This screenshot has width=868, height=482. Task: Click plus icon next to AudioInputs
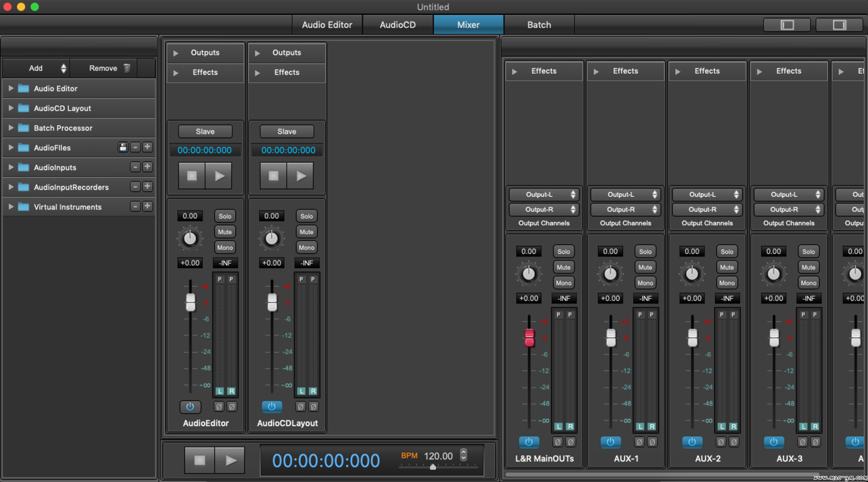coord(147,167)
